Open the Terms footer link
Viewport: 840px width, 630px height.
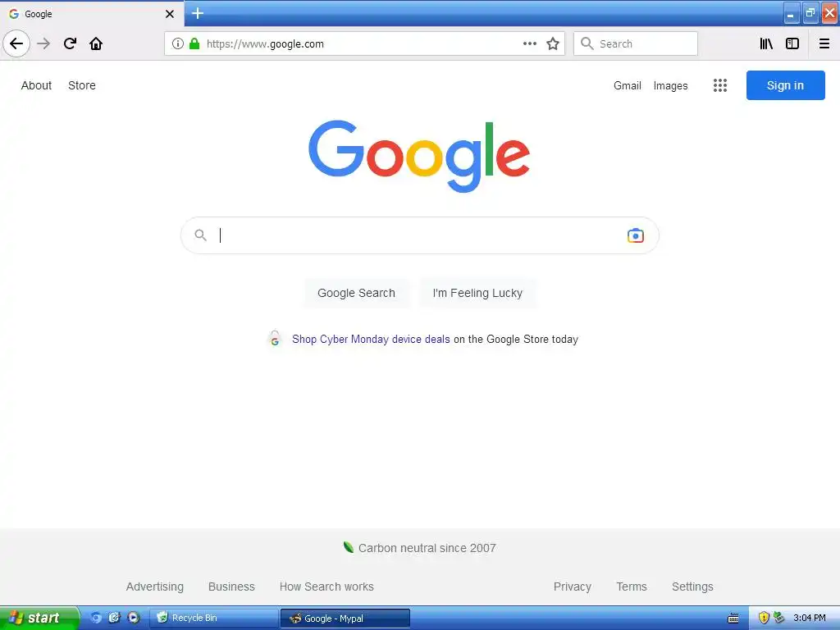(632, 587)
